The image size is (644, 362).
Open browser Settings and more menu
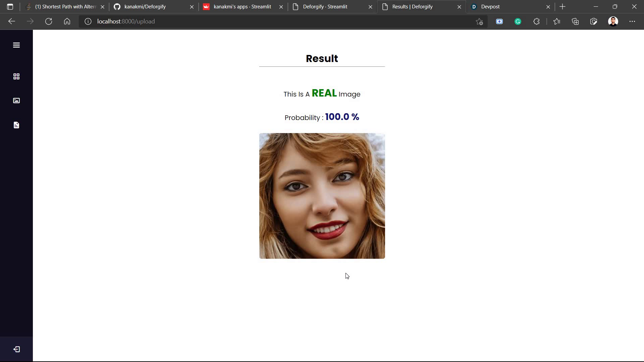point(632,21)
